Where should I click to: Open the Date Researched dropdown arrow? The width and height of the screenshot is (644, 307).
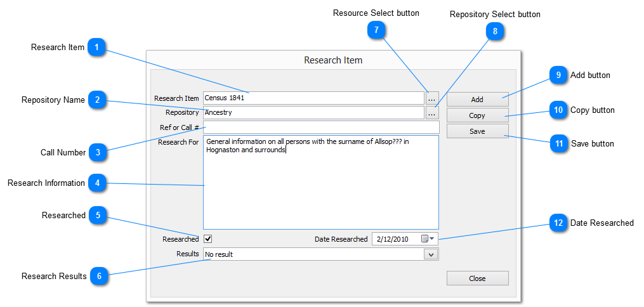coord(433,239)
